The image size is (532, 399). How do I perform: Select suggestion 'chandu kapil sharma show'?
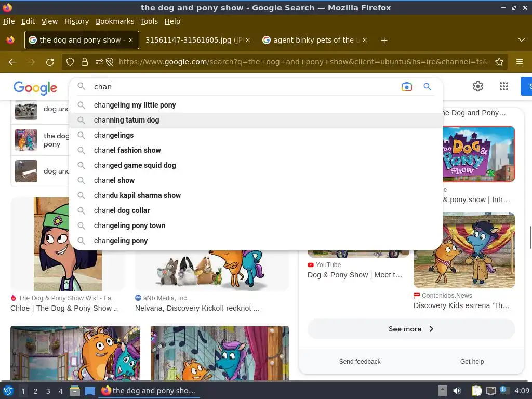click(x=256, y=195)
